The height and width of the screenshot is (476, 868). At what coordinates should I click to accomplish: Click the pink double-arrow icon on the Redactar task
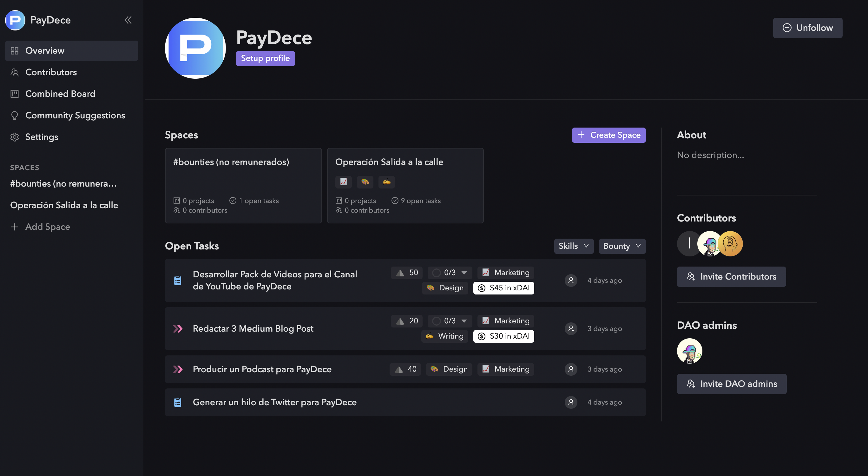178,328
